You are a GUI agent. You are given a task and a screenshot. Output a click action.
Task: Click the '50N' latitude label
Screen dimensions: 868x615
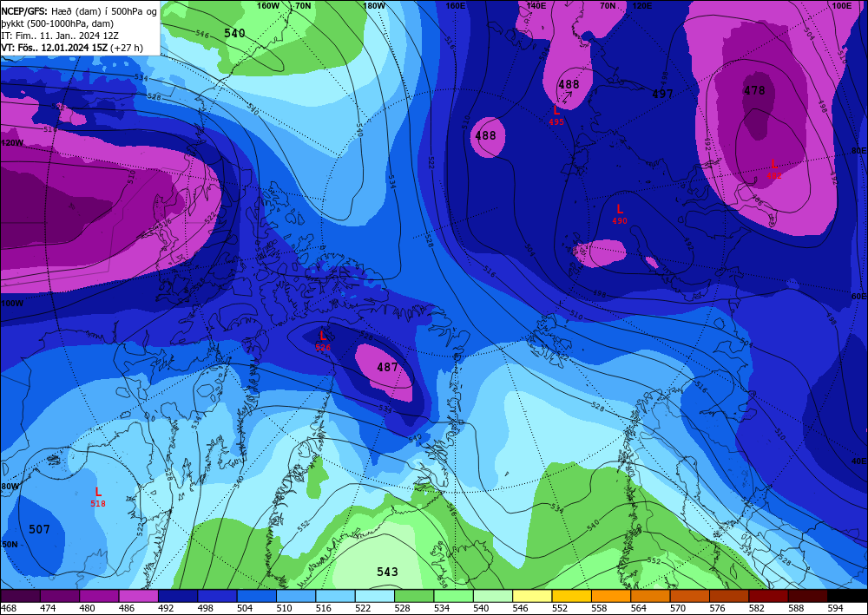pos(9,544)
